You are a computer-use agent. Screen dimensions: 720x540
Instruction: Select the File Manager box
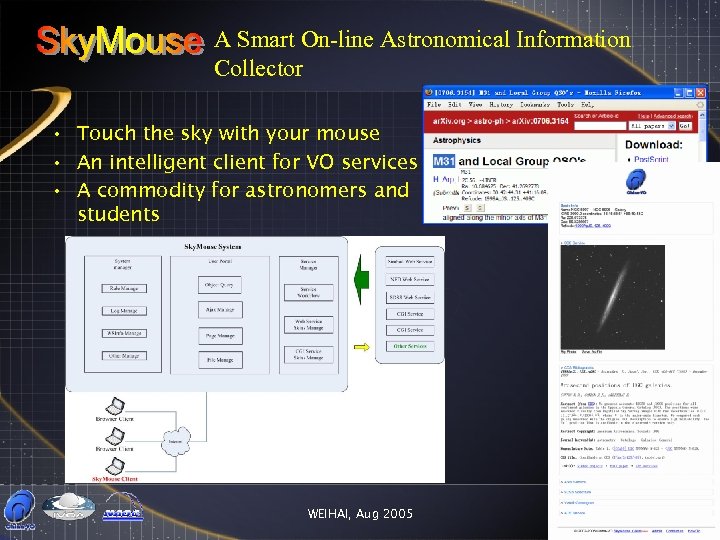pyautogui.click(x=220, y=360)
